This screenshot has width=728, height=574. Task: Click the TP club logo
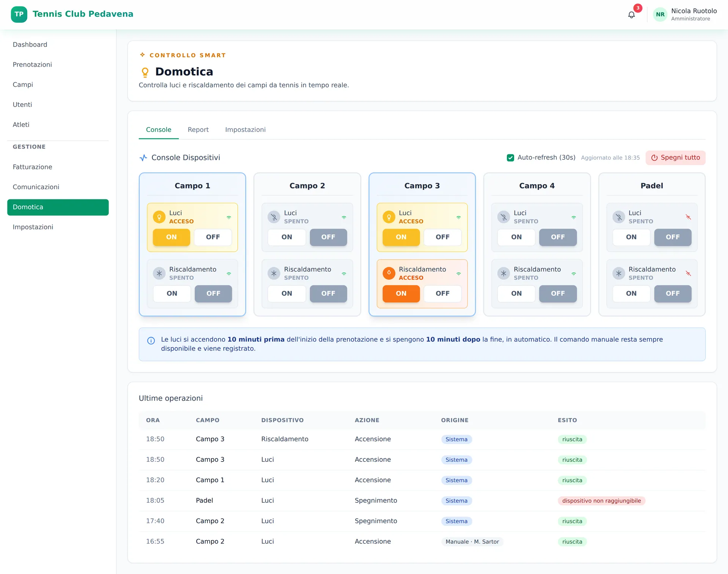pyautogui.click(x=19, y=14)
